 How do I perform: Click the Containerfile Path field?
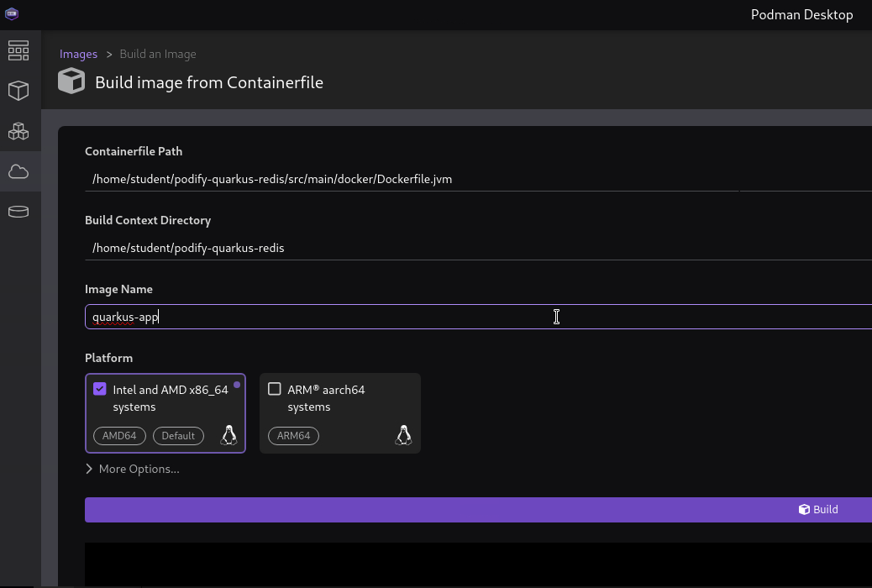[x=478, y=179]
